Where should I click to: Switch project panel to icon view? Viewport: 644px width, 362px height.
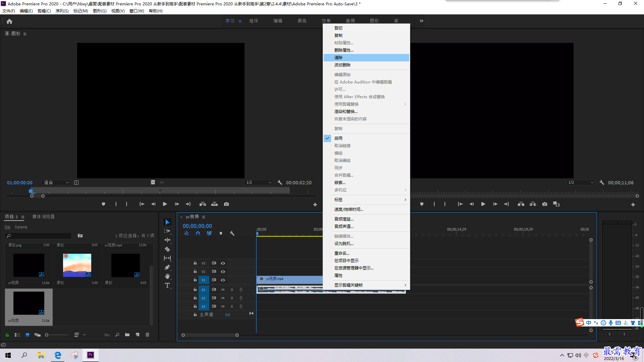[28, 335]
